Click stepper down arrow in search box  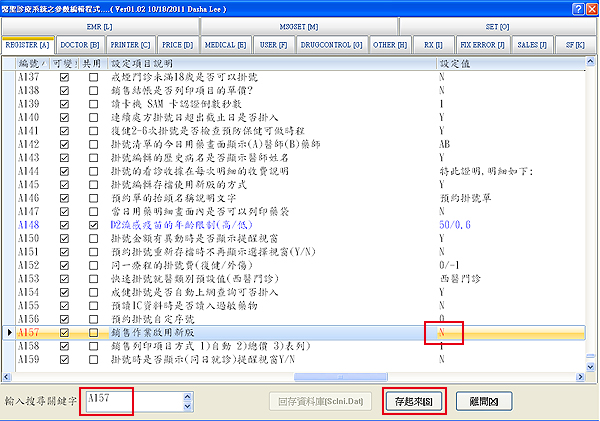click(188, 406)
